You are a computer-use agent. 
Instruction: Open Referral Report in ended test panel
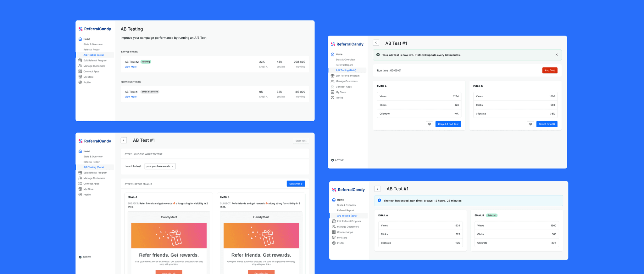coord(346,210)
